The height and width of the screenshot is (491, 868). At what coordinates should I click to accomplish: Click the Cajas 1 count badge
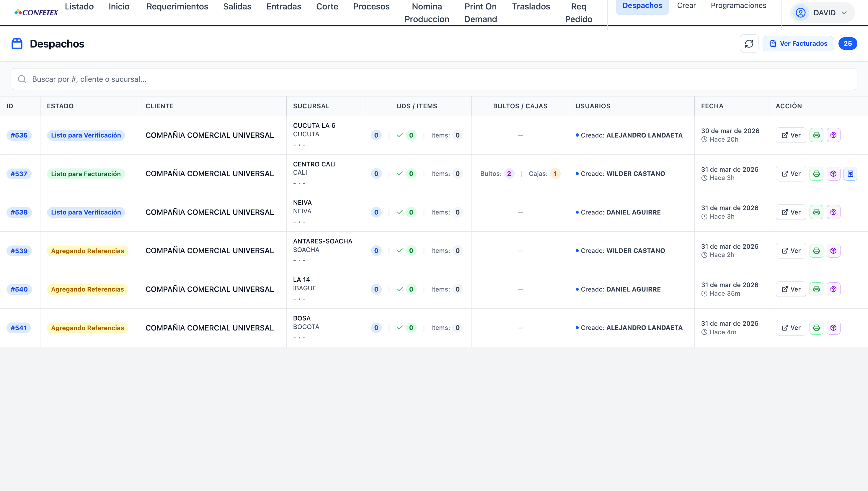pos(555,174)
